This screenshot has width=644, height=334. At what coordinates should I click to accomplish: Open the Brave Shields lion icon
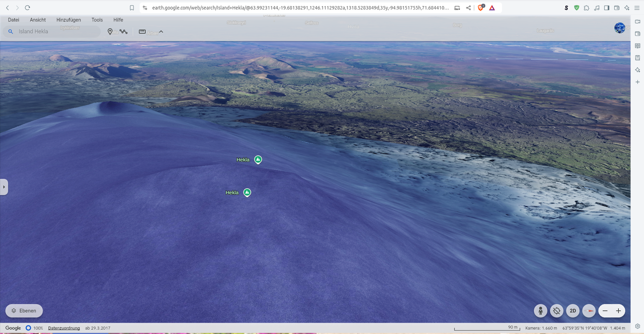(x=480, y=8)
